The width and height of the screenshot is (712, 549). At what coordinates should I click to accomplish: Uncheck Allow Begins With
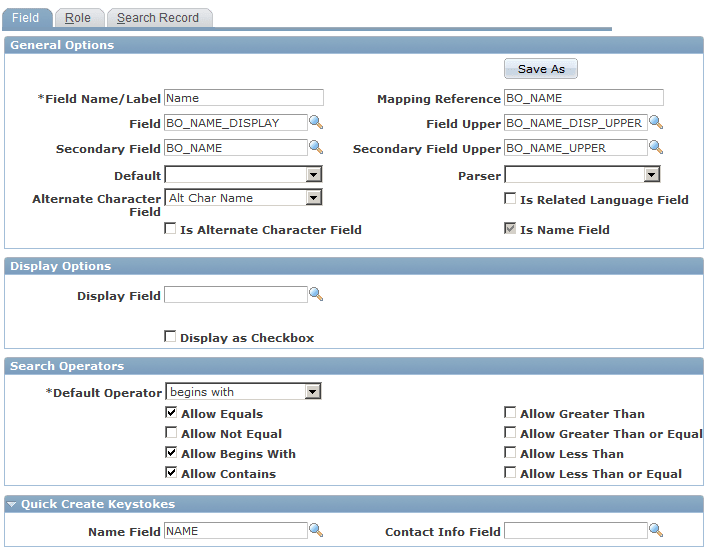(x=171, y=452)
